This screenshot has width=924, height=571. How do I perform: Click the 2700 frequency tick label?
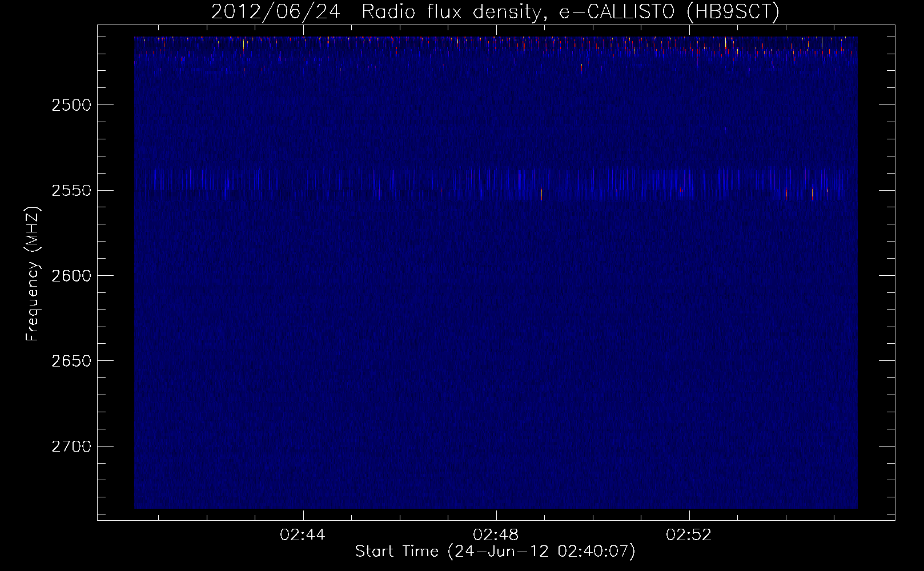tap(71, 447)
